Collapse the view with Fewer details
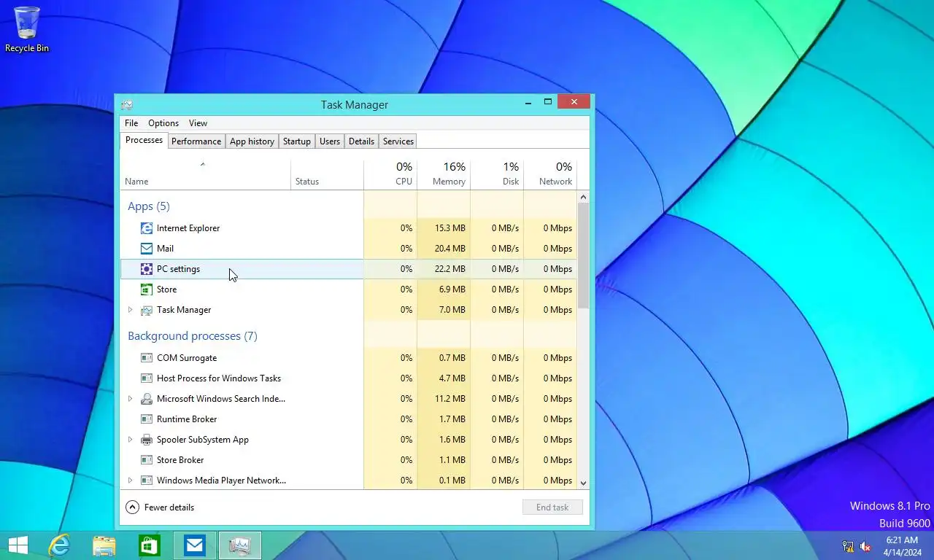This screenshot has width=934, height=560. click(x=160, y=507)
